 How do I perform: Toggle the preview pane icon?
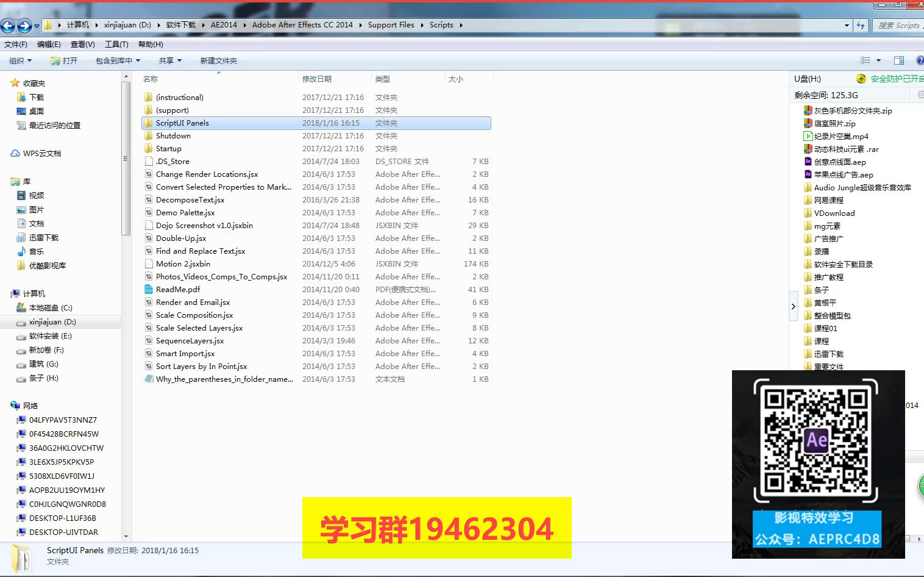pos(898,60)
